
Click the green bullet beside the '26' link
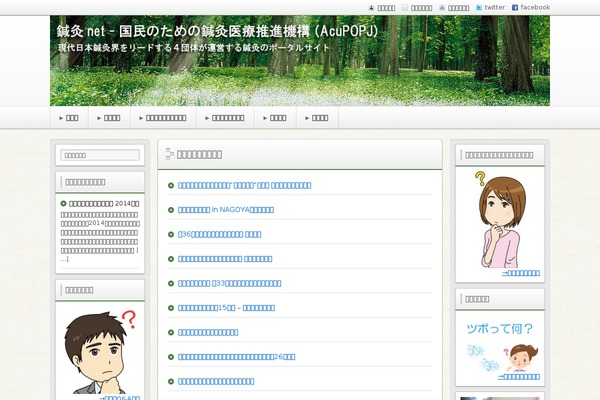[x=171, y=357]
